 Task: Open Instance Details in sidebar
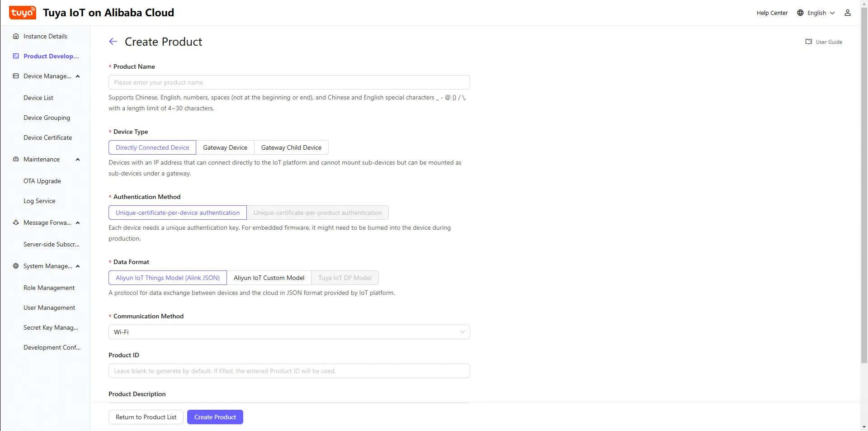click(x=45, y=36)
